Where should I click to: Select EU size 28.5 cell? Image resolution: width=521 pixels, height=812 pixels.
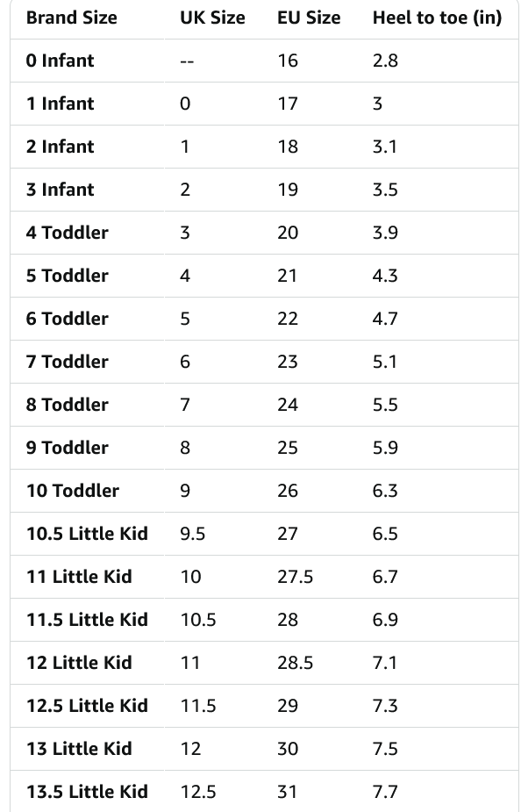pos(295,663)
